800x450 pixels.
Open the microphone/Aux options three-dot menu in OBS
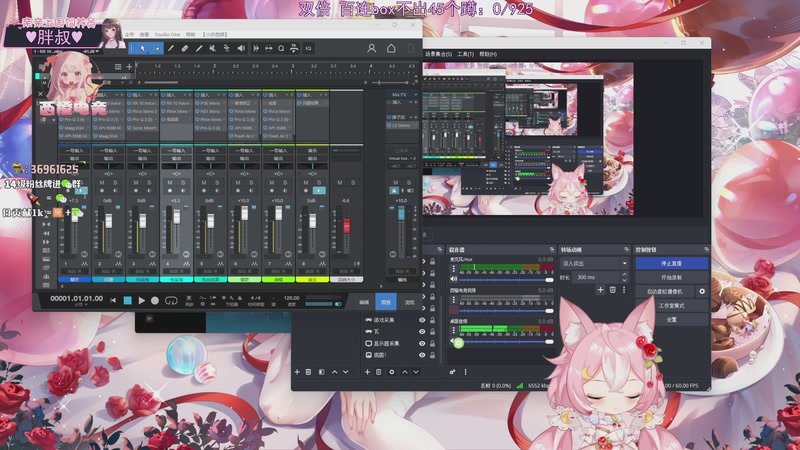point(453,268)
